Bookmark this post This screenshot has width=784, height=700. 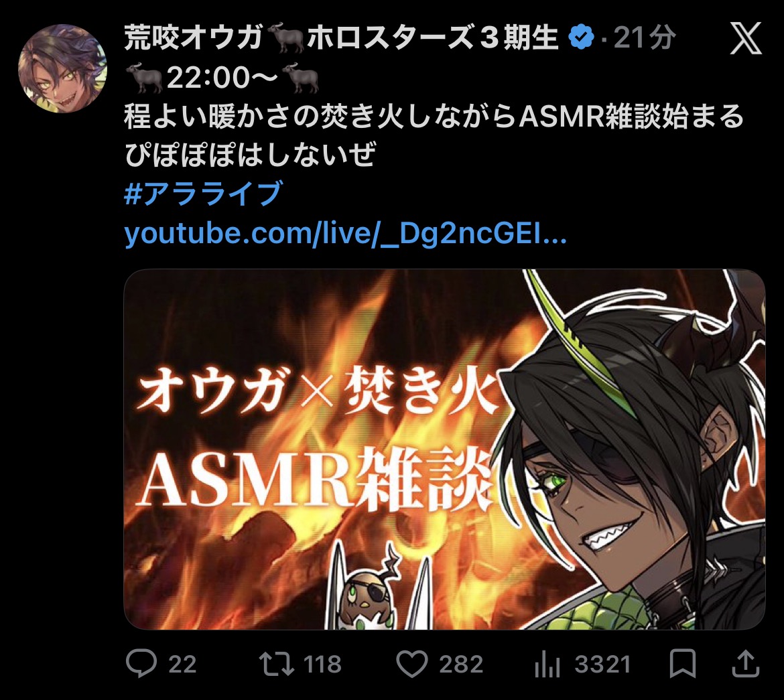point(683,664)
